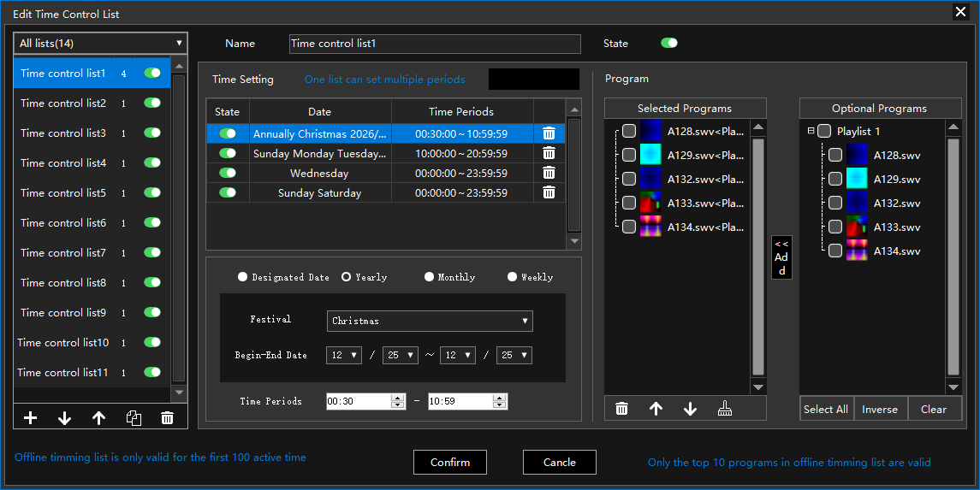
Task: Click A128.swv thumbnail in Selected Programs
Action: [650, 131]
